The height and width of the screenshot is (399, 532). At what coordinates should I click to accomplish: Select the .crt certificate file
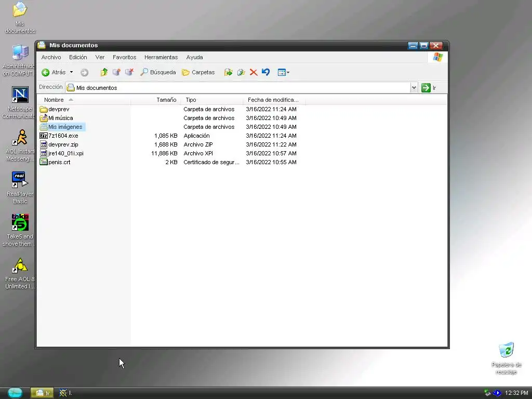[x=55, y=162]
